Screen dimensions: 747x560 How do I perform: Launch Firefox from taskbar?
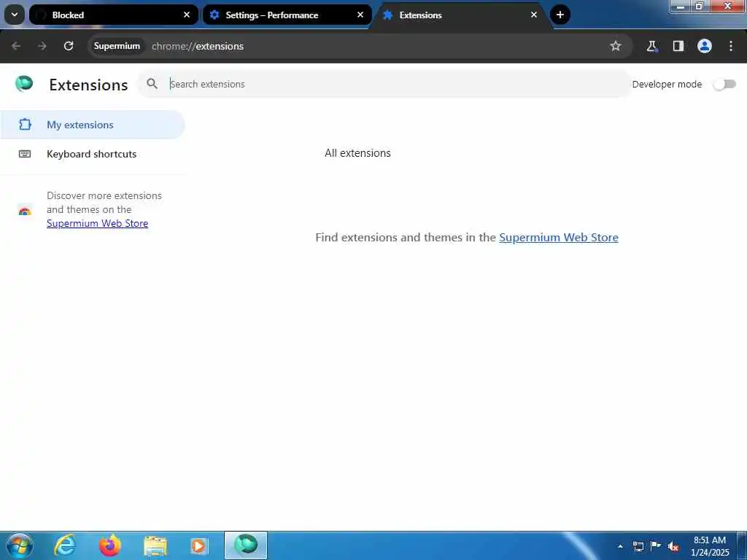[x=109, y=545]
